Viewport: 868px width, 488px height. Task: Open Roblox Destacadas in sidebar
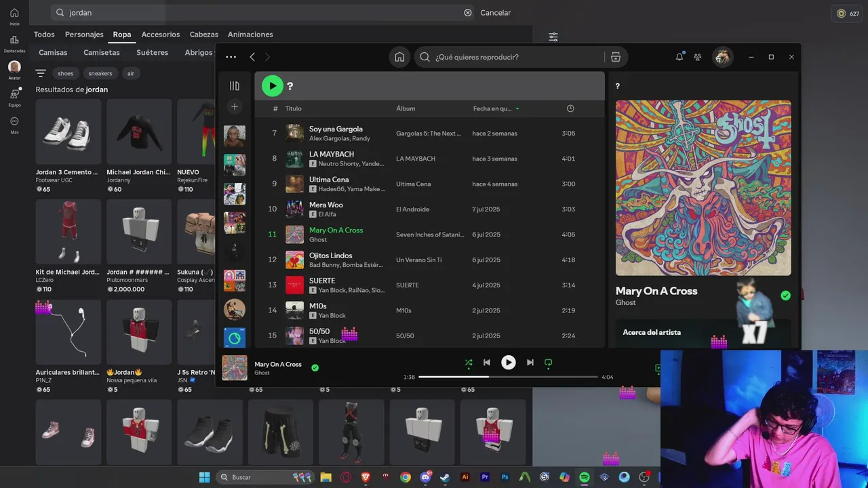pos(14,43)
